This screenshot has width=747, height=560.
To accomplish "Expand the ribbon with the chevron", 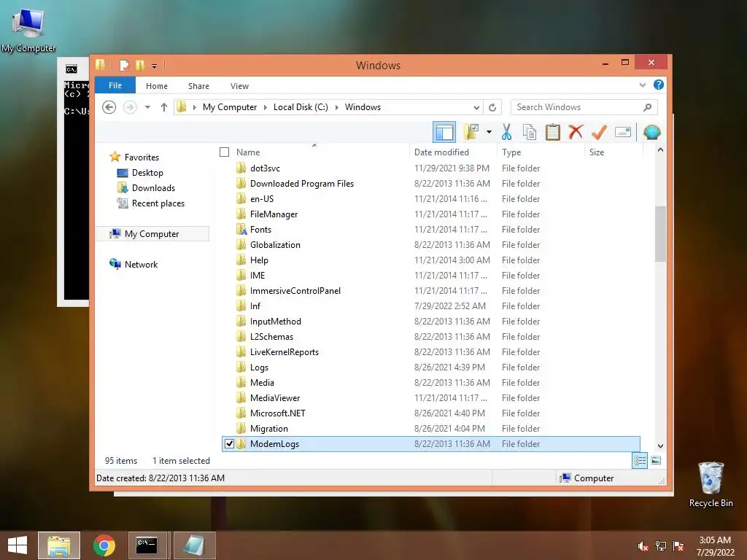I will (x=642, y=85).
